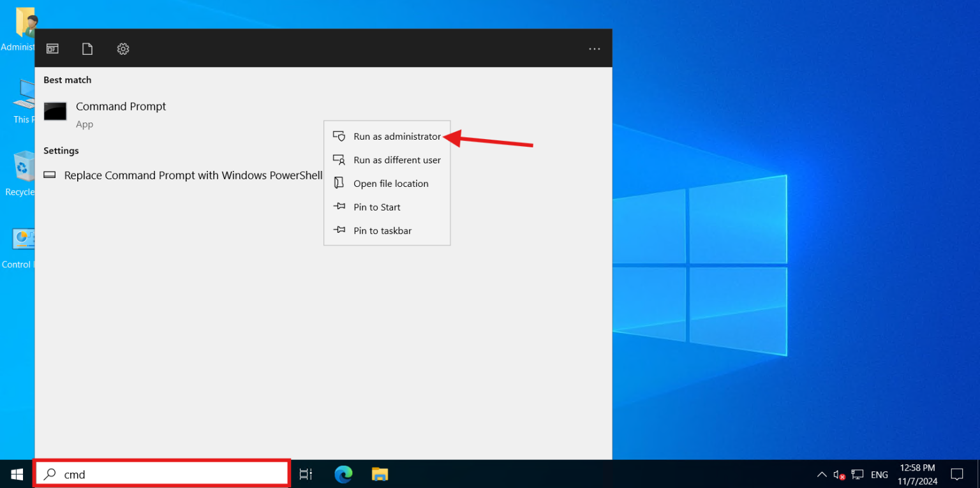Image resolution: width=980 pixels, height=488 pixels.
Task: Run Command Prompt as administrator
Action: [x=397, y=136]
